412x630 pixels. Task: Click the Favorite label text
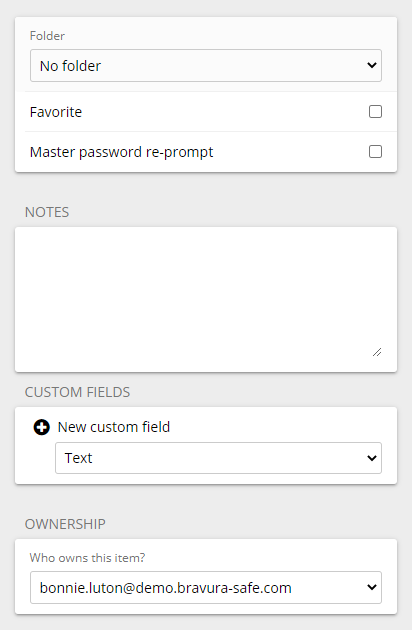coord(56,112)
